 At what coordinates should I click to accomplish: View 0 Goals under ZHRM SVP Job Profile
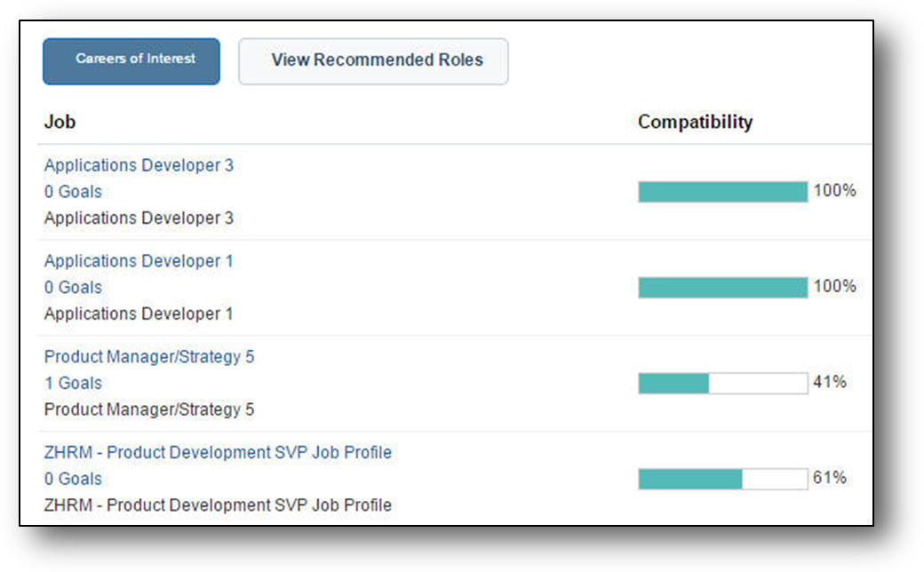coord(73,480)
